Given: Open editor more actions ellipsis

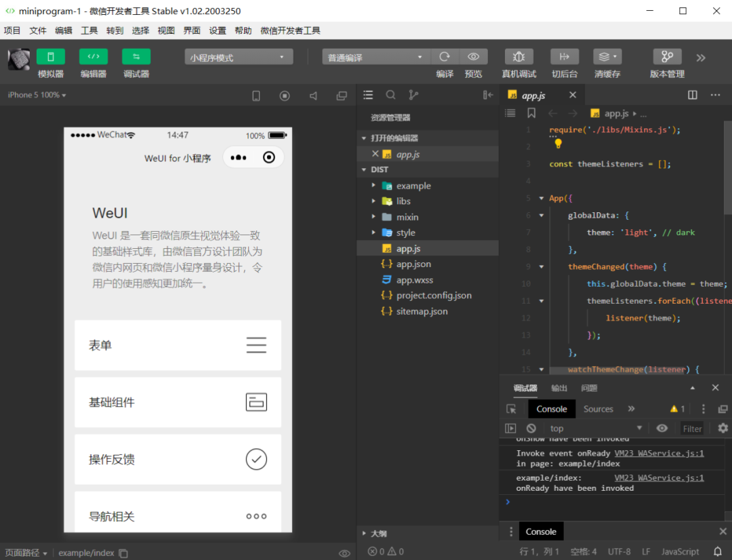Looking at the screenshot, I should [x=715, y=95].
